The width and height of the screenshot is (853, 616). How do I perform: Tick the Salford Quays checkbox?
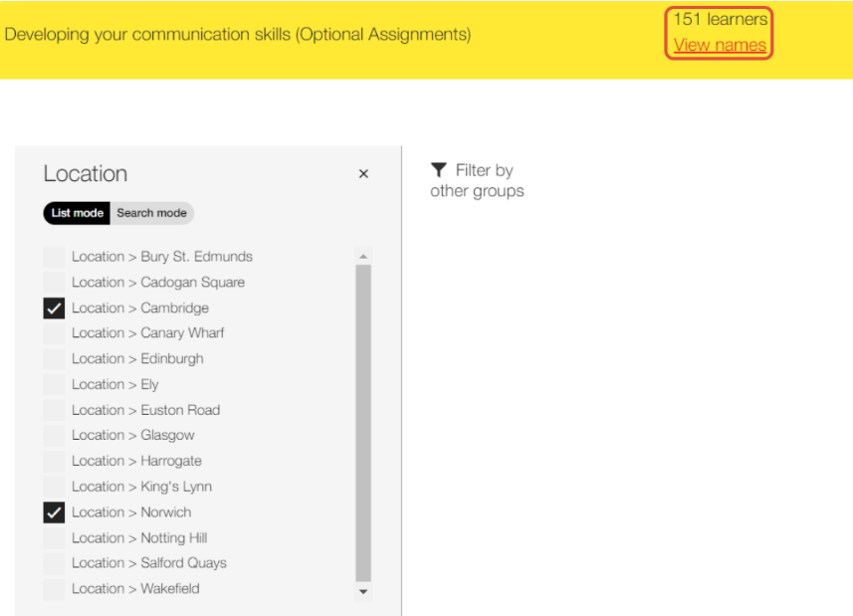pos(54,563)
